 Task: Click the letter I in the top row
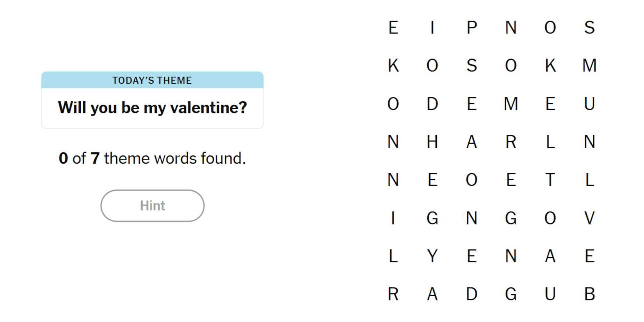(432, 27)
